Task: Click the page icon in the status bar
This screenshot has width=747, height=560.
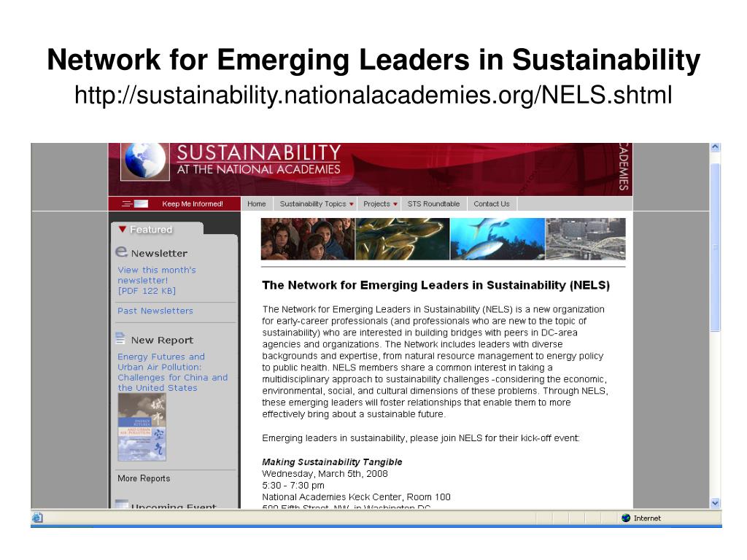Action: pos(37,518)
